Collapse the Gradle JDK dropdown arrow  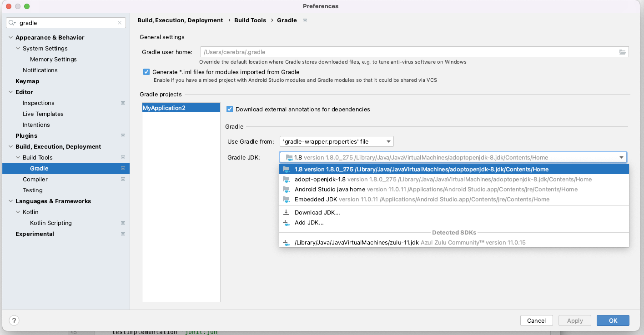pos(621,158)
